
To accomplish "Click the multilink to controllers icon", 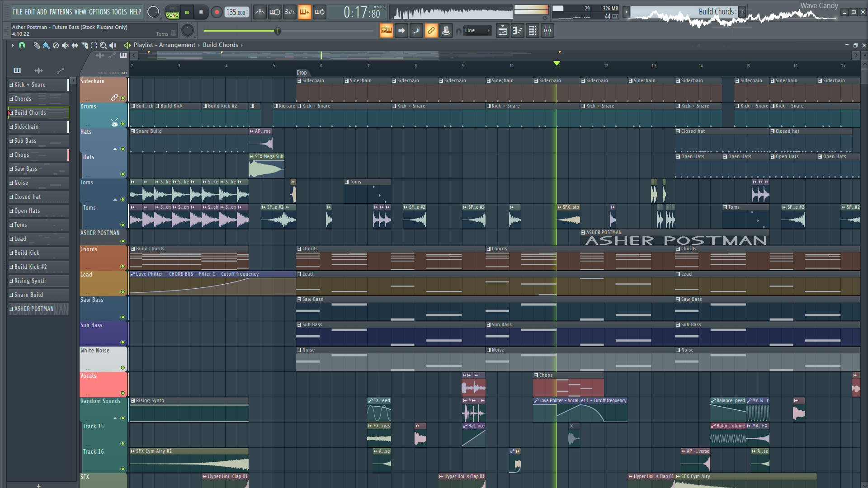I will pos(446,31).
